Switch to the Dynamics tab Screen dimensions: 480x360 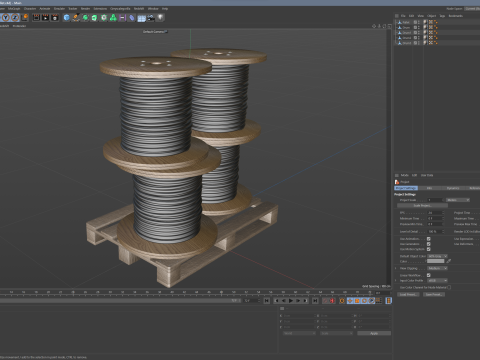tap(453, 188)
